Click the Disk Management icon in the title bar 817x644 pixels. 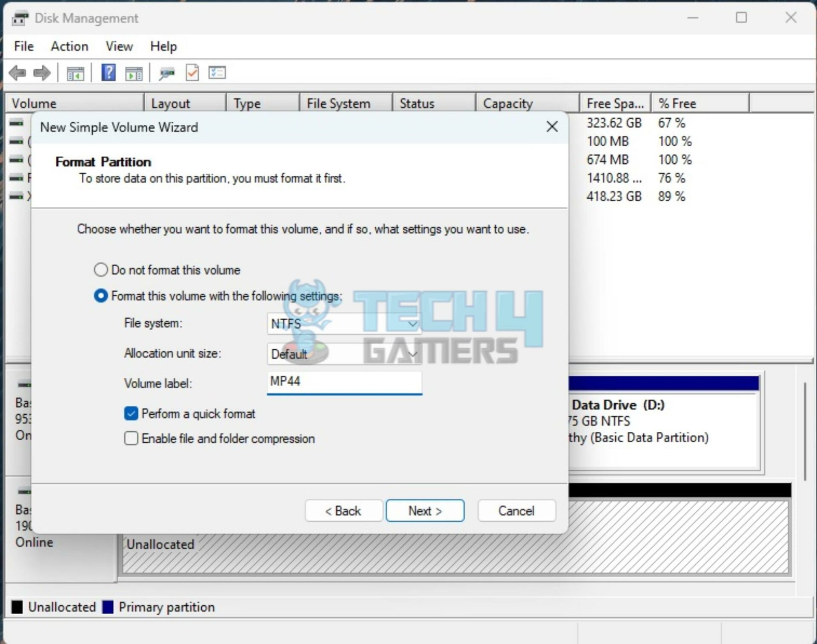pyautogui.click(x=20, y=18)
